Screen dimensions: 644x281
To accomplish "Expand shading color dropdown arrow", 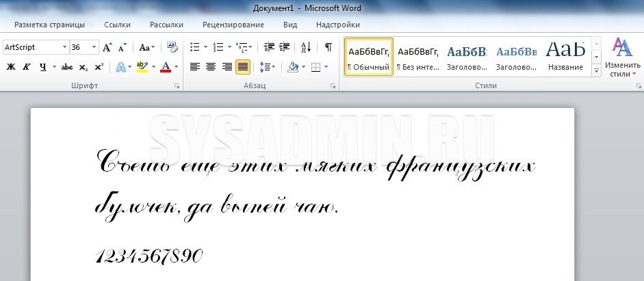I will coord(303,67).
